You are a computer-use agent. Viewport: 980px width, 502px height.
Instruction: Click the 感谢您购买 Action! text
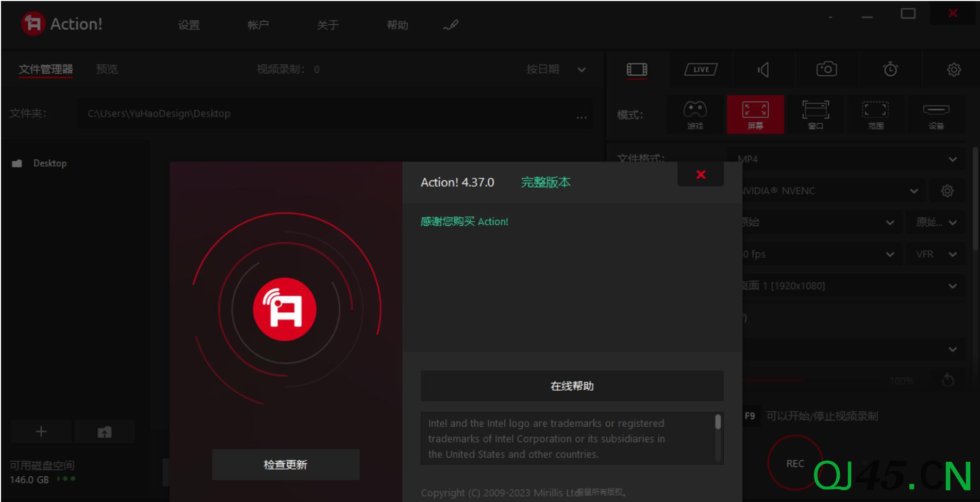(464, 221)
